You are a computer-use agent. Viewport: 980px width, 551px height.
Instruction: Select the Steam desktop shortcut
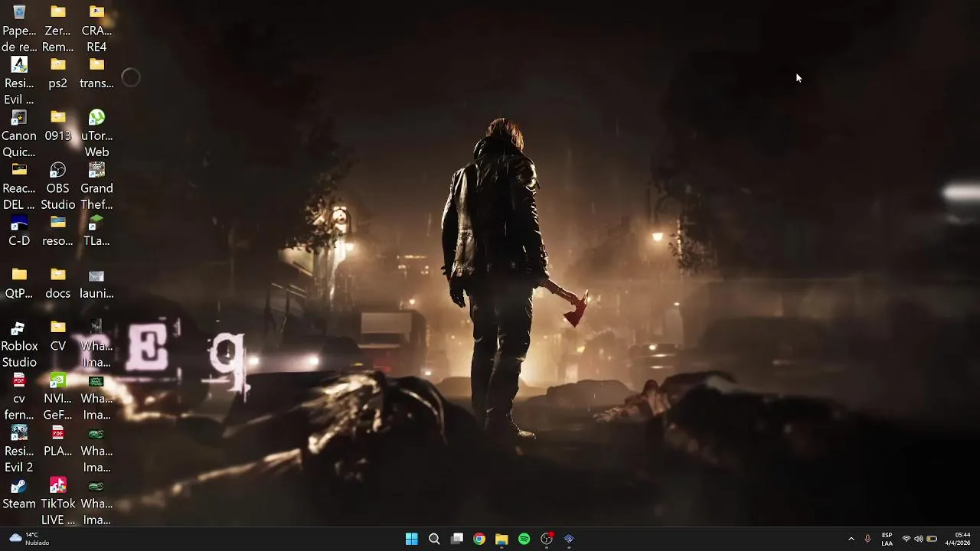pos(19,495)
